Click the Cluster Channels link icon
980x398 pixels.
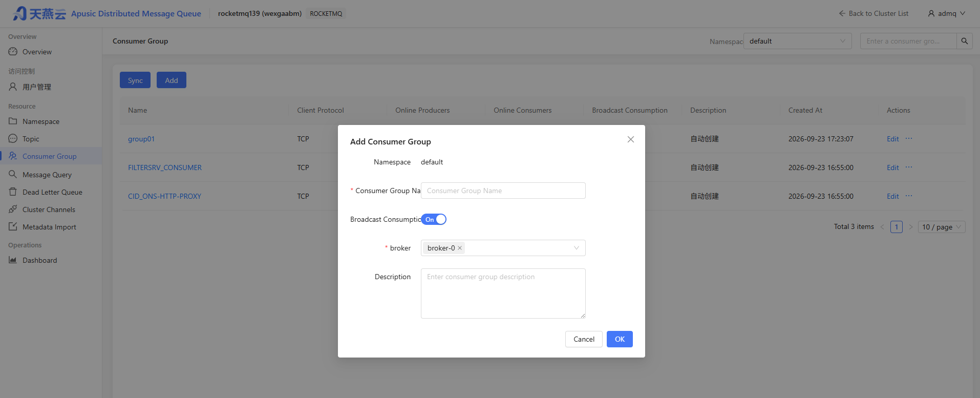tap(13, 209)
